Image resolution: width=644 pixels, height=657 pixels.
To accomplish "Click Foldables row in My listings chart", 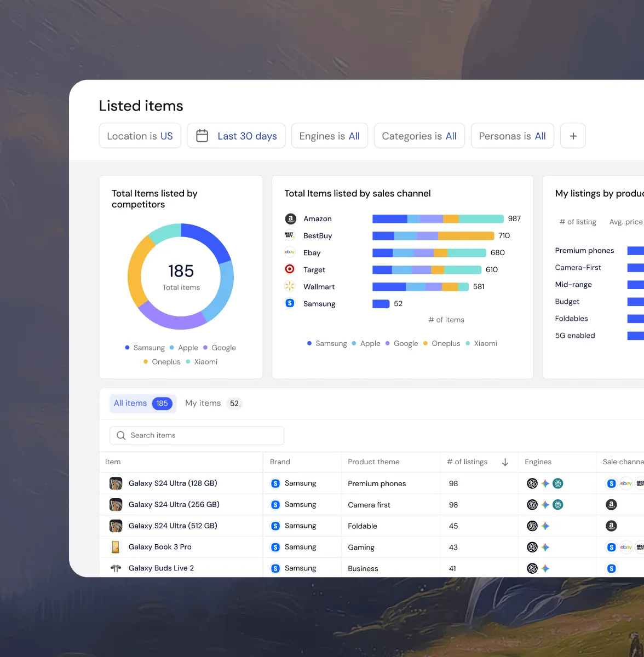I will (x=599, y=319).
